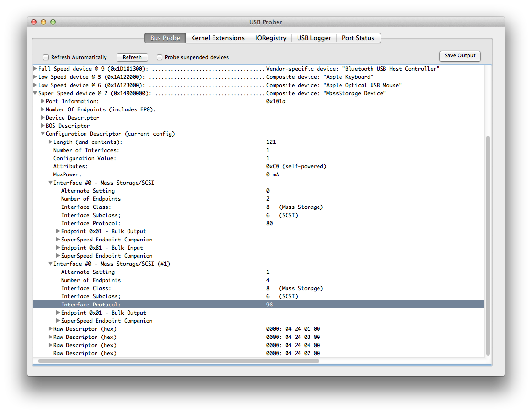Collapse the Super Speed MassStorage Device entry
The height and width of the screenshot is (414, 532).
[35, 93]
